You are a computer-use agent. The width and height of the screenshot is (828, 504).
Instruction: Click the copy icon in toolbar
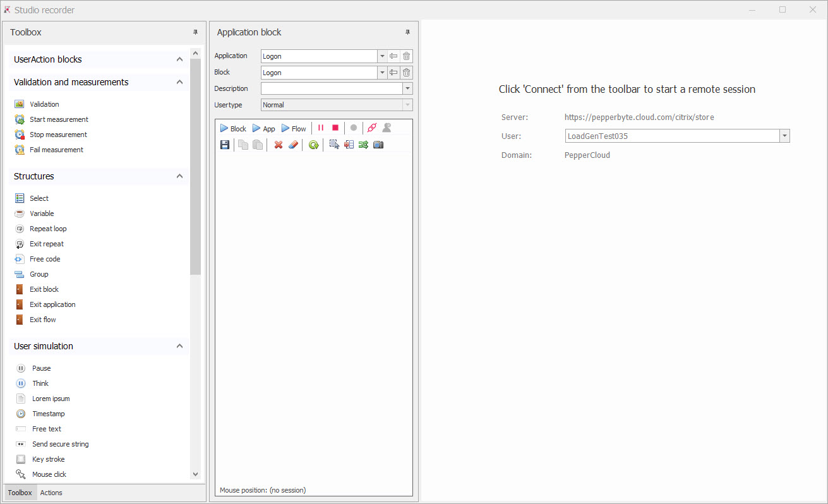[243, 145]
